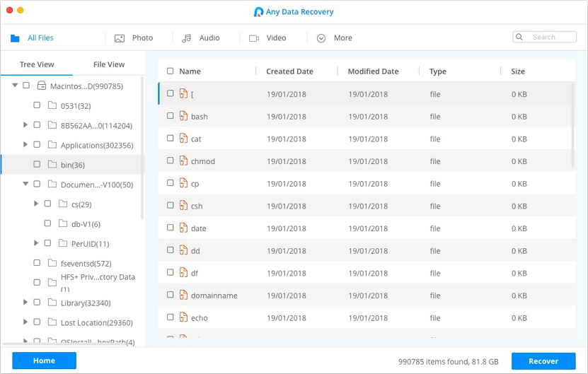Click the fseventsd(572) folder icon
This screenshot has height=374, width=588.
(52, 263)
